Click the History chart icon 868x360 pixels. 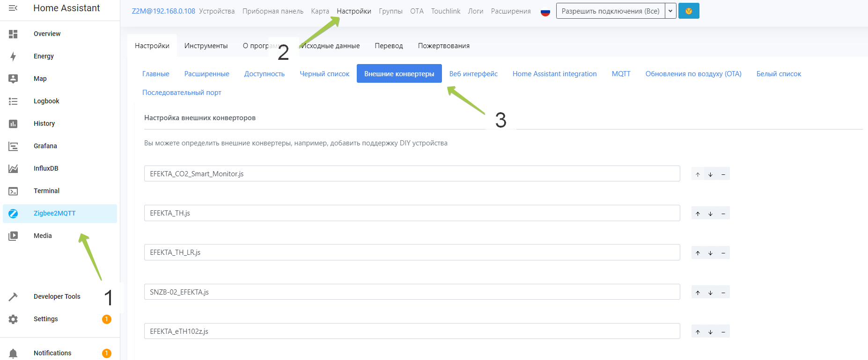pos(13,123)
